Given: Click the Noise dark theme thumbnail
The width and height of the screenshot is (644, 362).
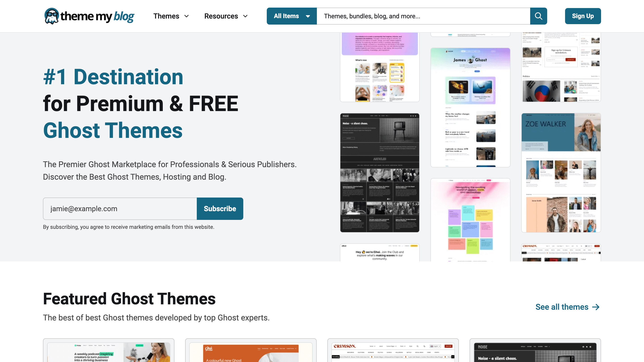Looking at the screenshot, I should point(379,172).
